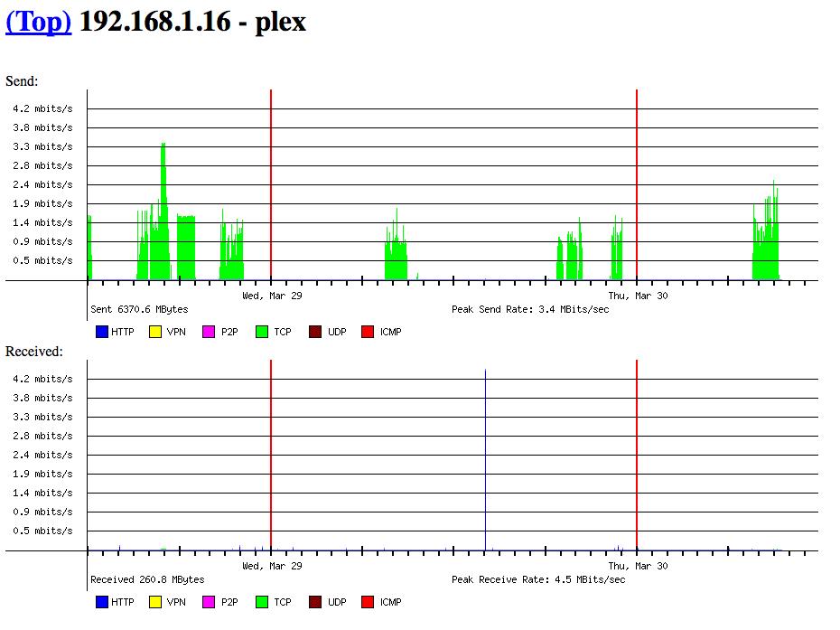The image size is (840, 630).
Task: Click the "0.9 mbits/s" axis label in Received graph
Action: (42, 512)
